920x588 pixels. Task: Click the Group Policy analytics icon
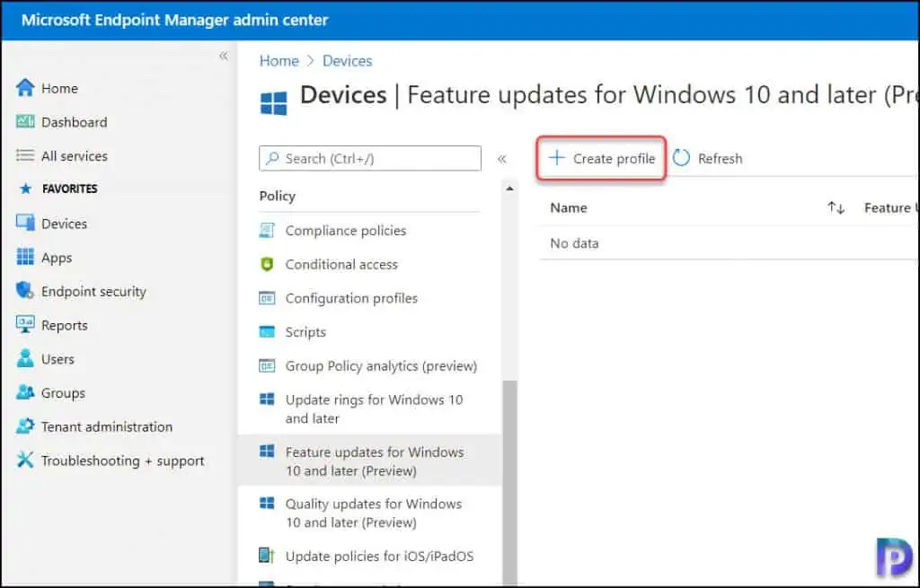[x=267, y=365]
